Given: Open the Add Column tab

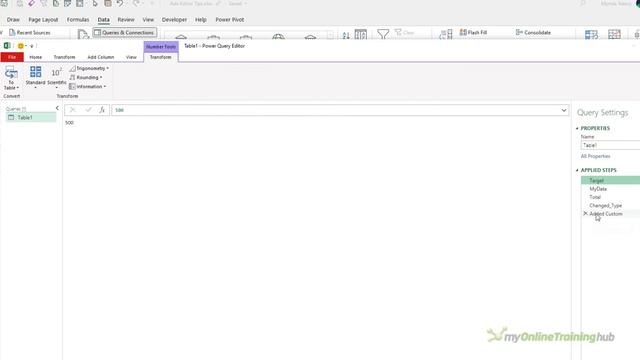Looking at the screenshot, I should [x=100, y=57].
